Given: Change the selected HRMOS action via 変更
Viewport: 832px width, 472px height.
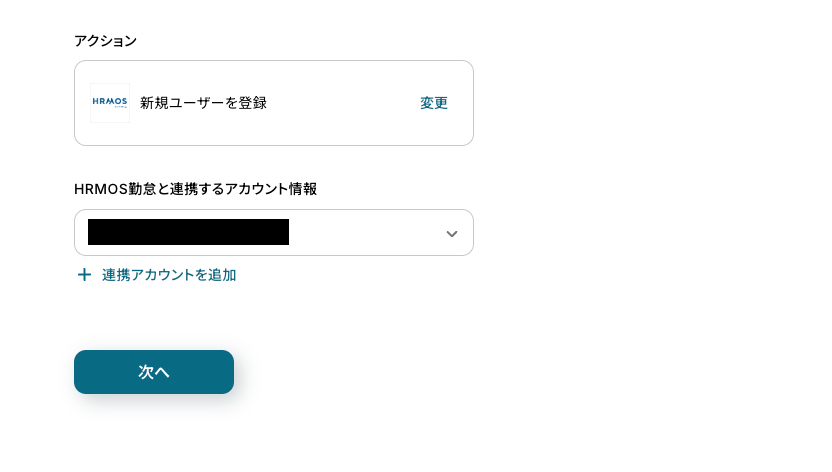Looking at the screenshot, I should (434, 103).
